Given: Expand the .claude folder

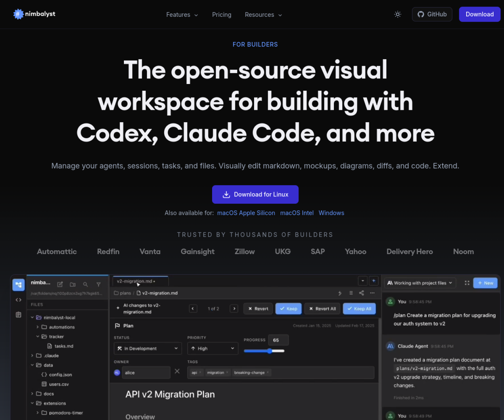Looking at the screenshot, I should coord(32,356).
